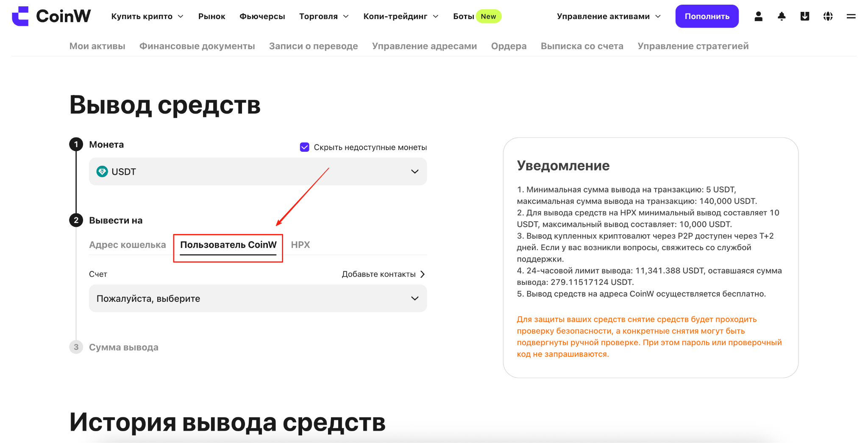
Task: Open the 'Фьючерсы' menu item
Action: 262,16
